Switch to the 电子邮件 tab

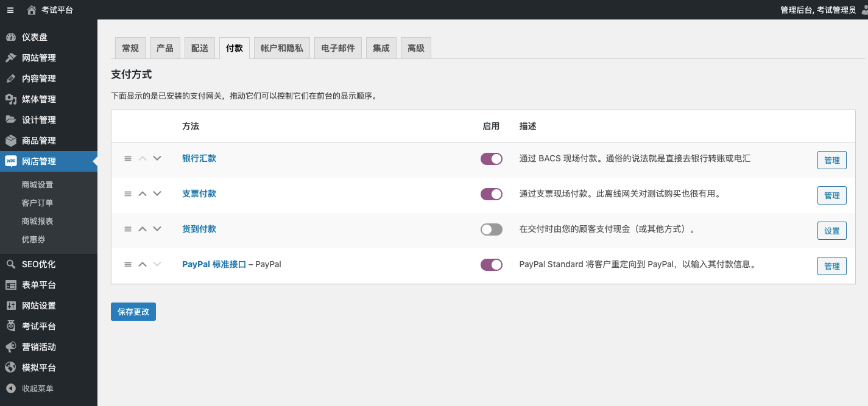coord(338,48)
